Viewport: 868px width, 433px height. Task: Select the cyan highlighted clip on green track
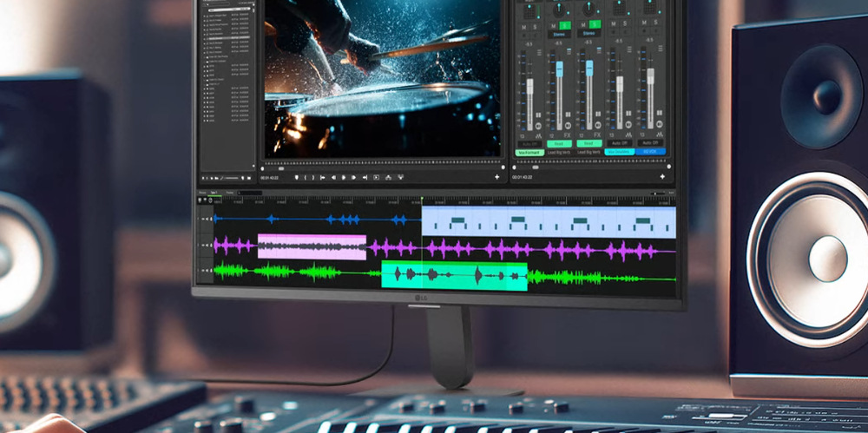point(455,275)
